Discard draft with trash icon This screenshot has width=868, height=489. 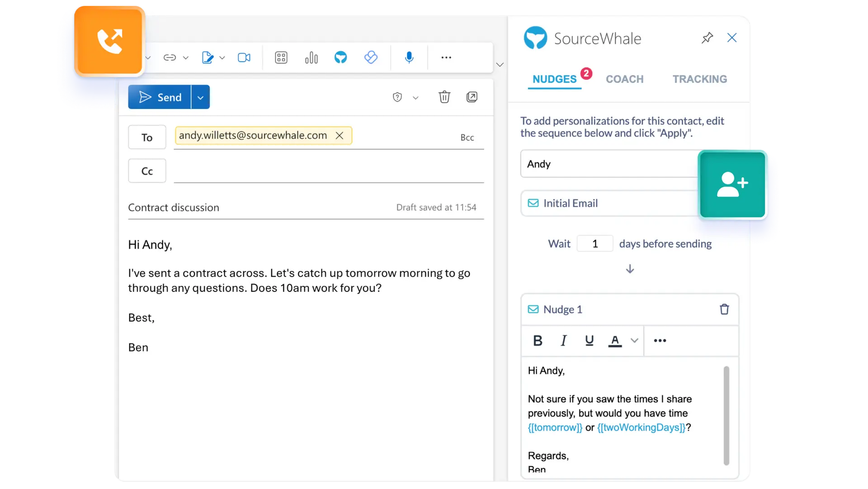click(x=444, y=97)
